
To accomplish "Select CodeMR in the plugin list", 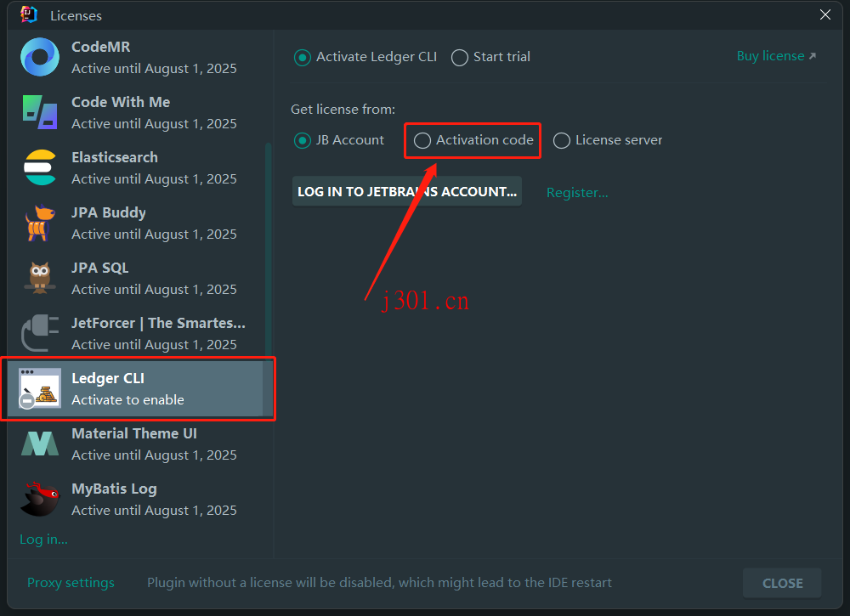I will point(135,57).
